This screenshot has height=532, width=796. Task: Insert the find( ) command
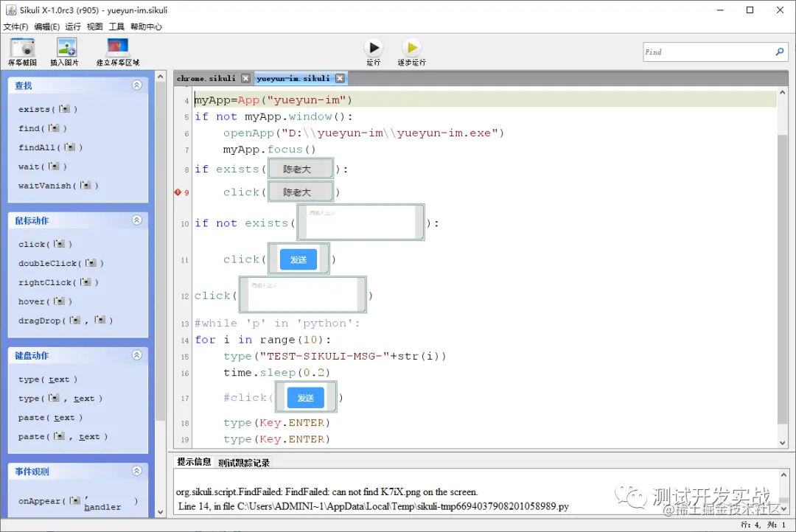click(x=43, y=128)
